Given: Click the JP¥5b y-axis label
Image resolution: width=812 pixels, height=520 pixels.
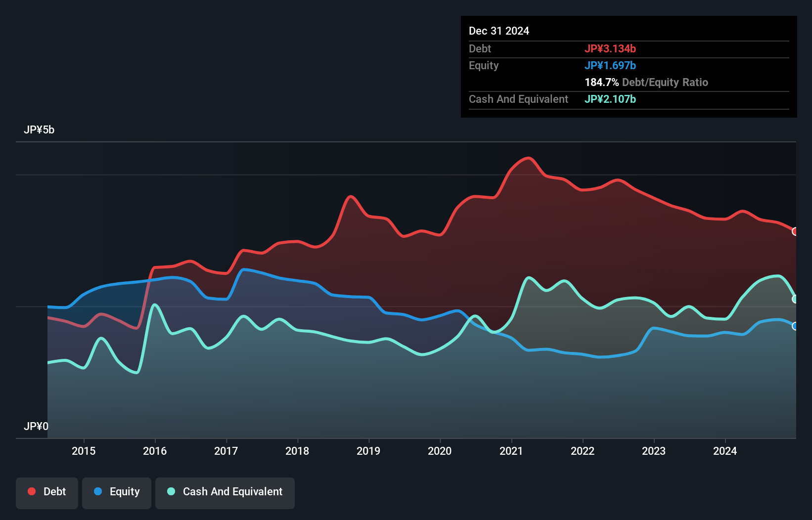Looking at the screenshot, I should click(x=39, y=130).
